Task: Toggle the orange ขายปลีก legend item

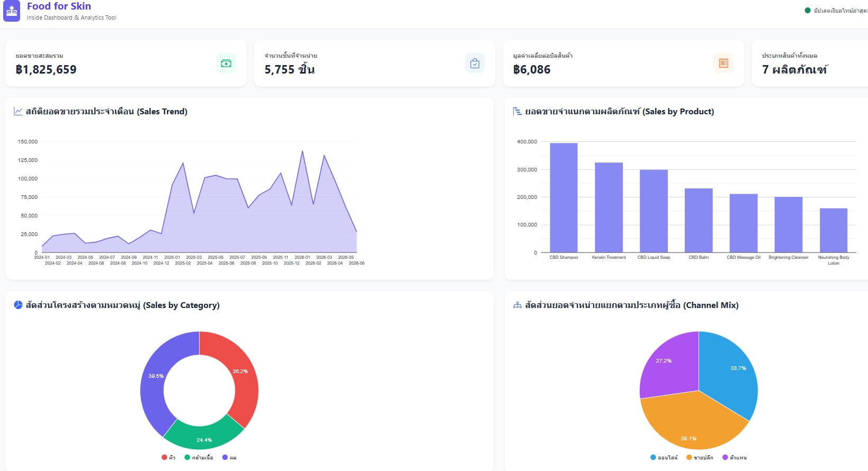Action: click(700, 457)
